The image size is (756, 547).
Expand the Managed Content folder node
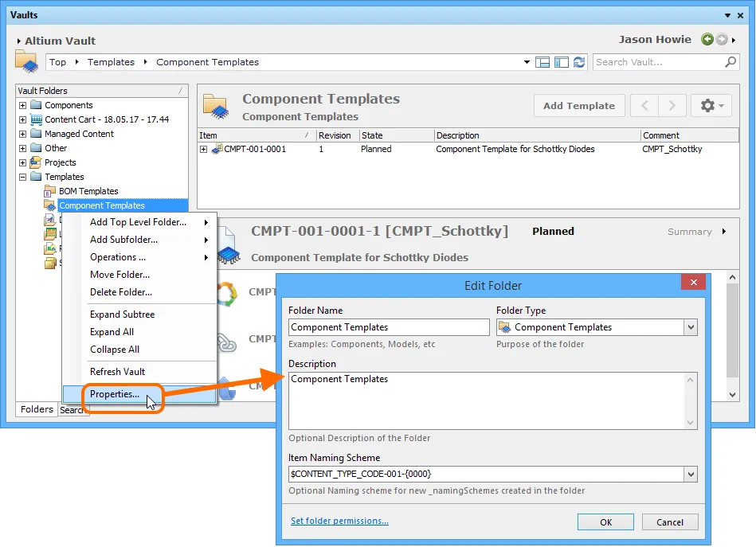pos(22,134)
